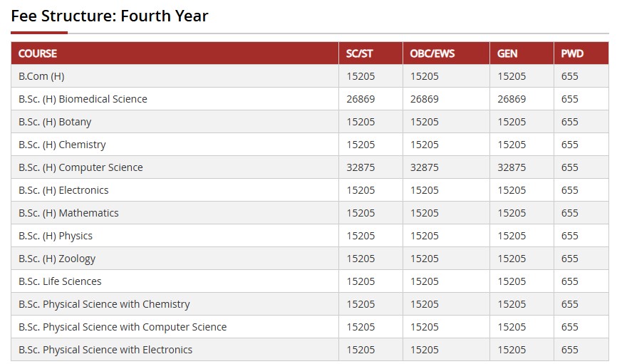Image resolution: width=617 pixels, height=364 pixels.
Task: Select the GEN column header
Action: point(522,53)
